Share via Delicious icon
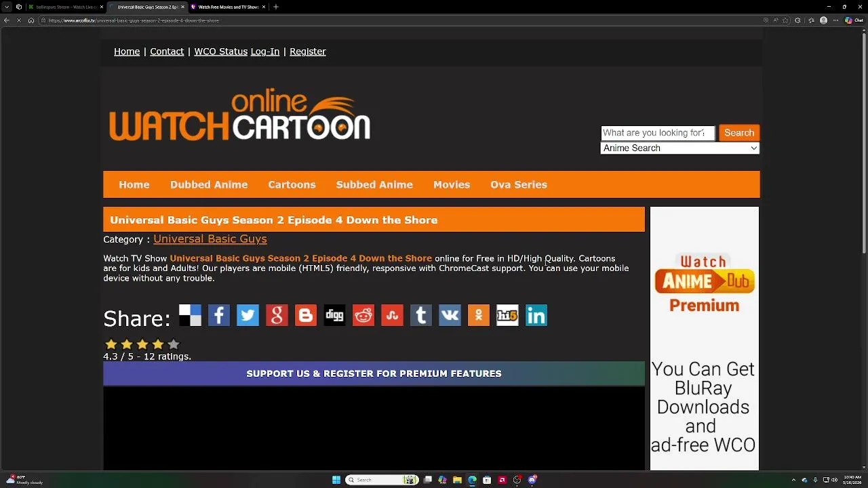This screenshot has width=868, height=488. (190, 315)
